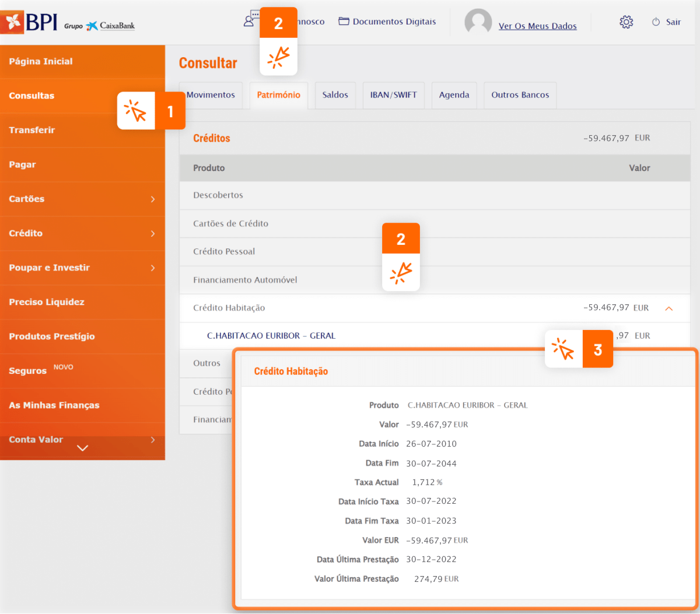The height and width of the screenshot is (614, 700).
Task: Click Créditos total -59.467,97 EUR
Action: click(617, 138)
